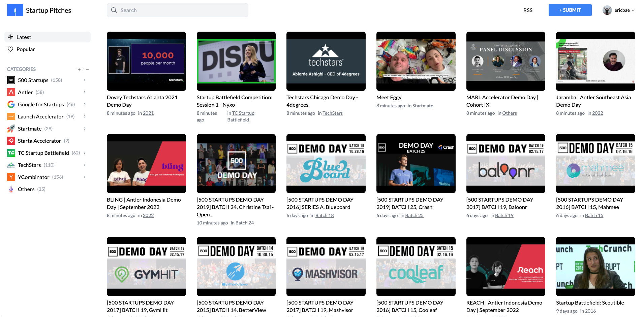Follow the TechStars link under 4degrees
This screenshot has width=644, height=317.
click(x=333, y=113)
